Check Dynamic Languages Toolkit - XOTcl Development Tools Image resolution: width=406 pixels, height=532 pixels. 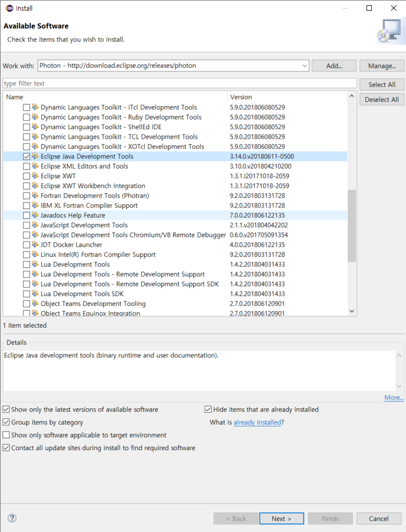click(27, 147)
